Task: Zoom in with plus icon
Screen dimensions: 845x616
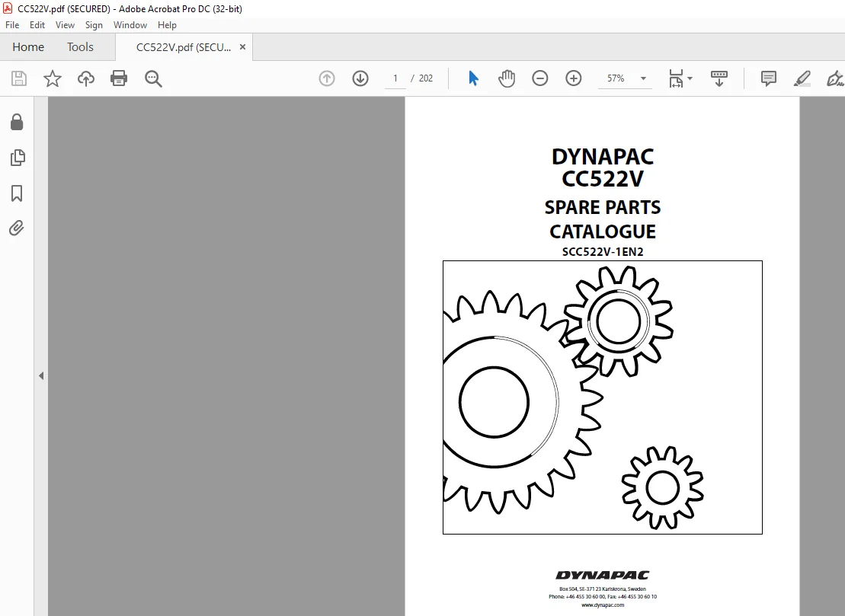Action: tap(574, 78)
